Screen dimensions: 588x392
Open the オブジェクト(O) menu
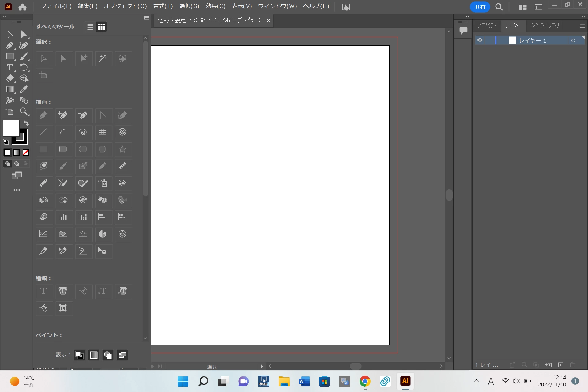(x=125, y=6)
